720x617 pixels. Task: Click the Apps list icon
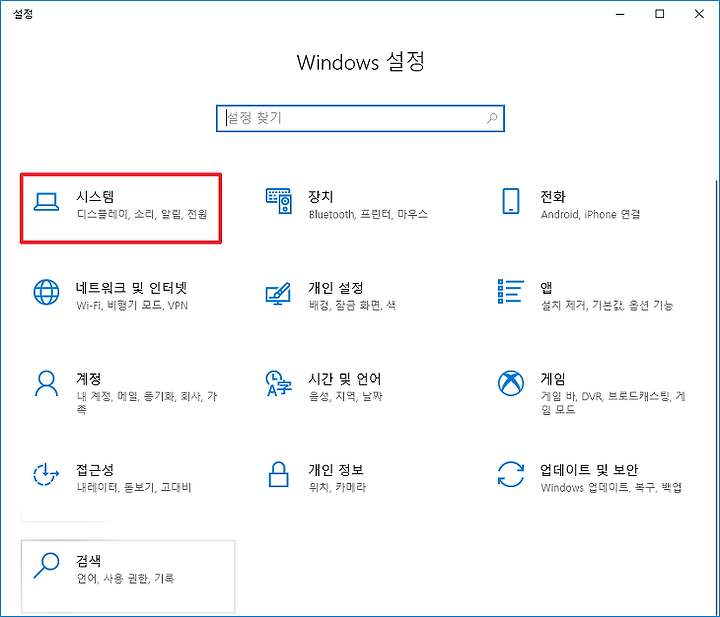[x=511, y=291]
